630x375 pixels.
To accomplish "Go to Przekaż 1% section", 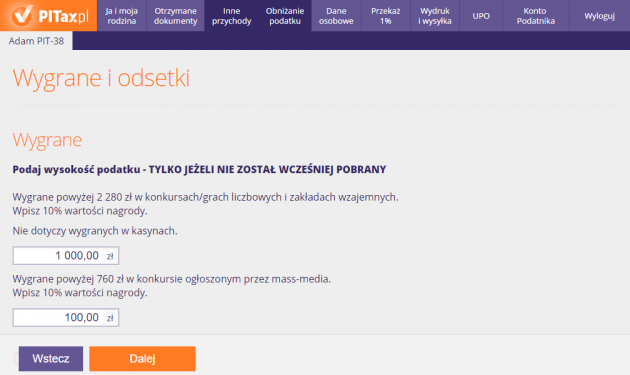I will (386, 16).
